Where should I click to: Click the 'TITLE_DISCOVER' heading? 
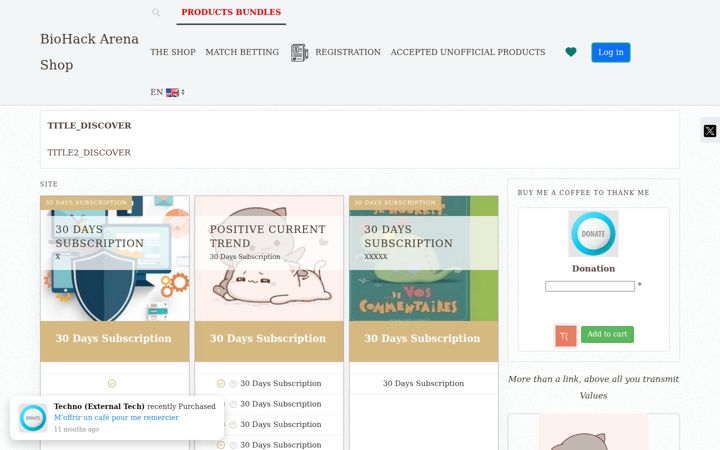point(89,125)
